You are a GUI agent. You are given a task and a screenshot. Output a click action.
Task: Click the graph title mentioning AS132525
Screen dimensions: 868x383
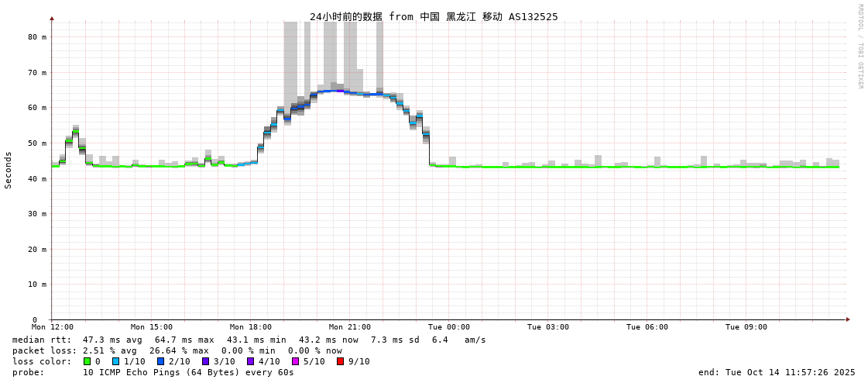tap(434, 16)
